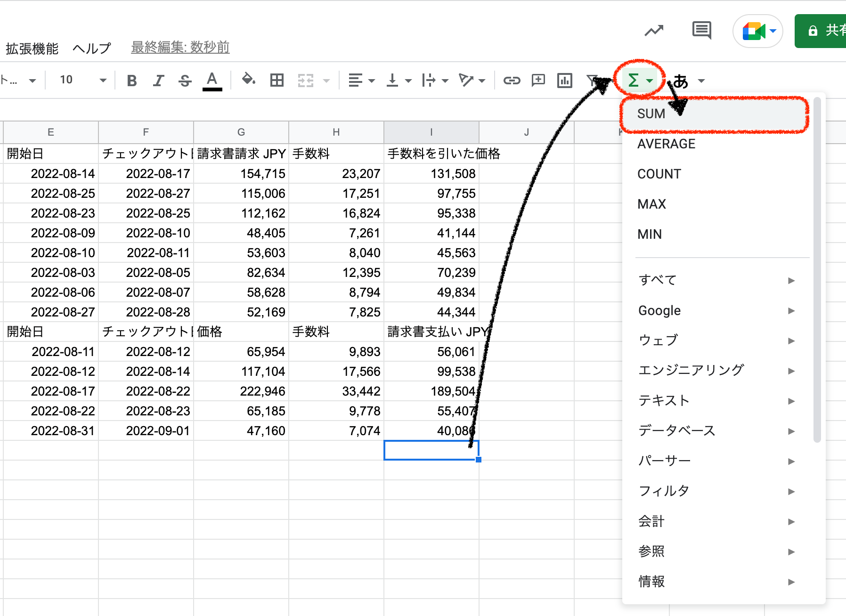Open the ヘルプ menu
This screenshot has width=846, height=616.
(92, 48)
